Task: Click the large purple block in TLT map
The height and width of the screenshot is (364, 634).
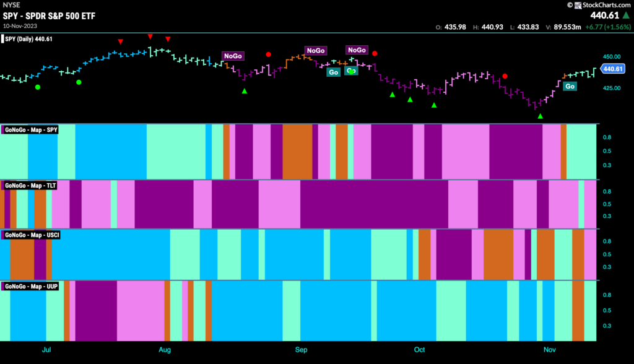Action: [374, 204]
